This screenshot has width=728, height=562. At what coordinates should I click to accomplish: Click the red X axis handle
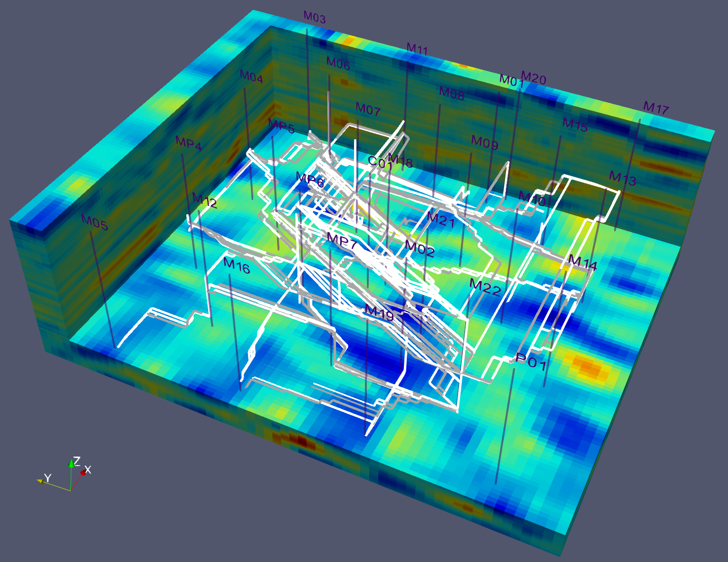click(x=83, y=472)
